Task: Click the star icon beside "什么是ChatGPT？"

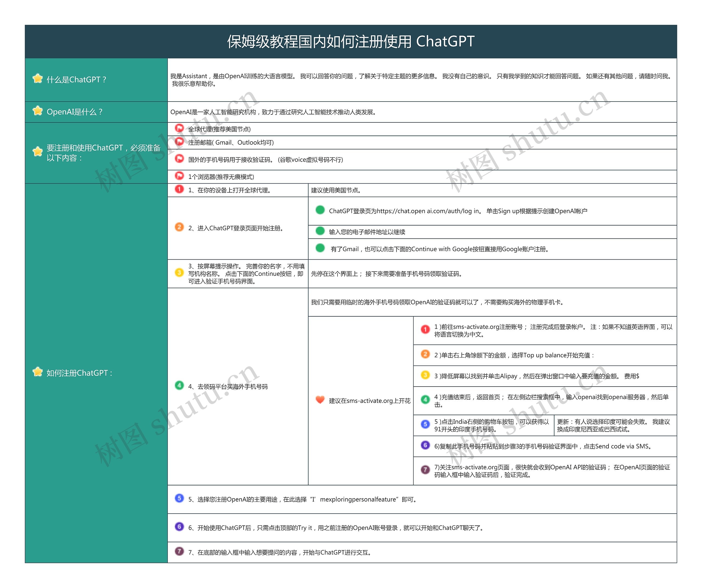Action: pos(38,80)
